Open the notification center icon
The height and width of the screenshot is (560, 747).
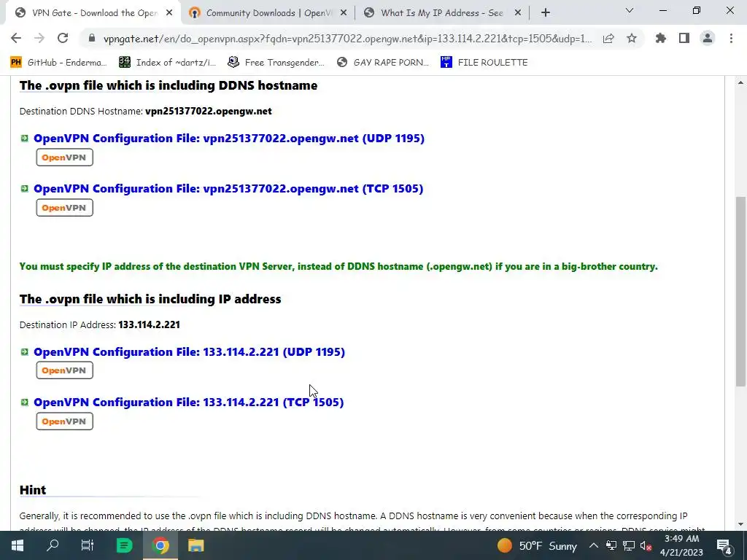724,545
